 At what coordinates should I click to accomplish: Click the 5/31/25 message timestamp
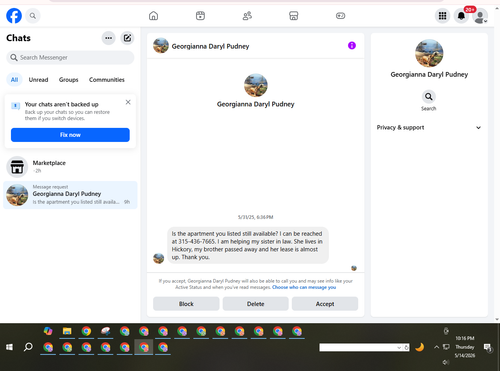point(256,217)
